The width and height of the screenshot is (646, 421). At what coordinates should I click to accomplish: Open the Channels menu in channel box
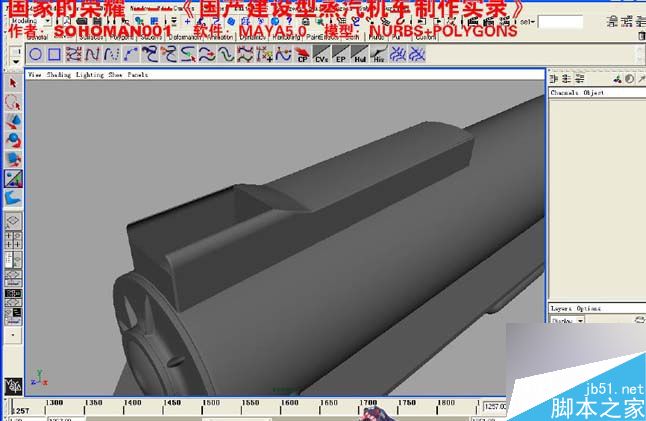pos(564,93)
